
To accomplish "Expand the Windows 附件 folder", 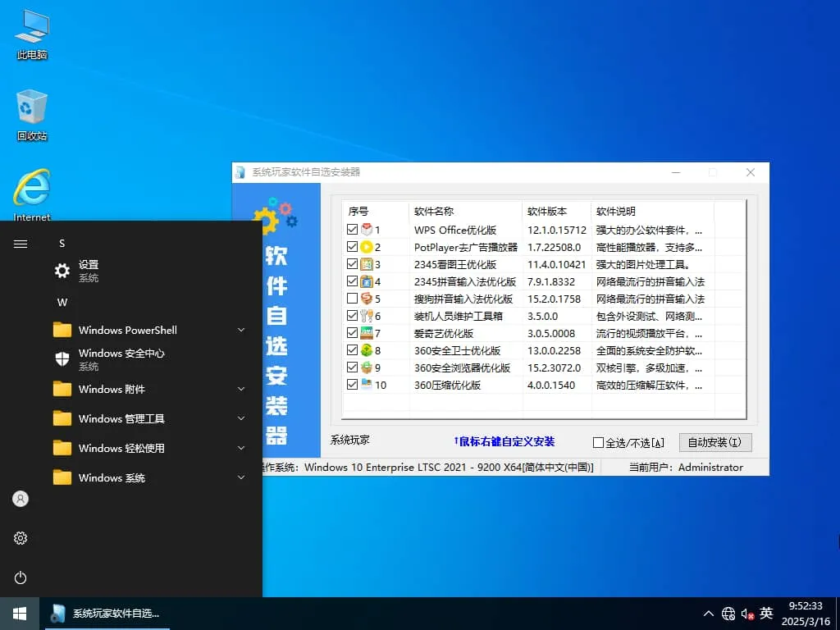I will (x=240, y=389).
